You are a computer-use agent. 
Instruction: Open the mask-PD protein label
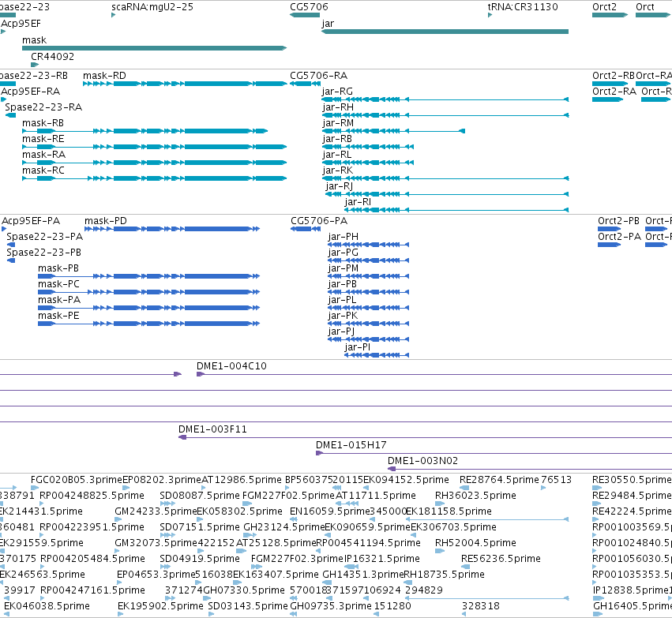pos(106,221)
